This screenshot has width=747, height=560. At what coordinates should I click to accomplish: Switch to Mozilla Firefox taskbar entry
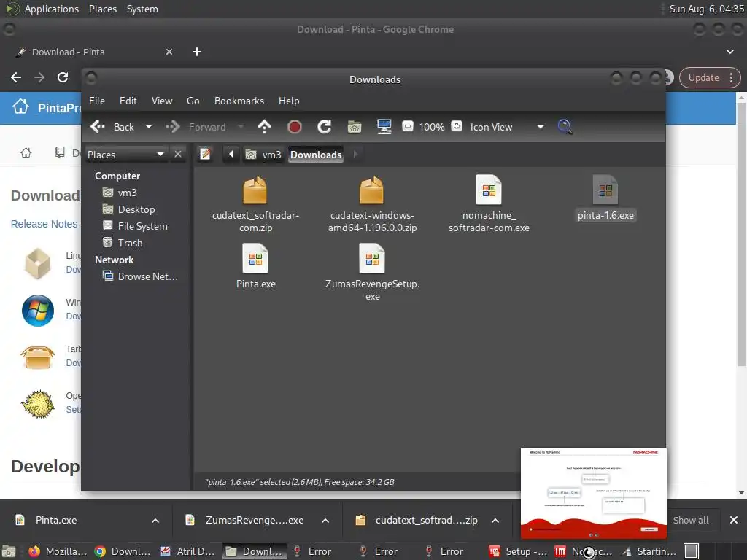pyautogui.click(x=57, y=551)
